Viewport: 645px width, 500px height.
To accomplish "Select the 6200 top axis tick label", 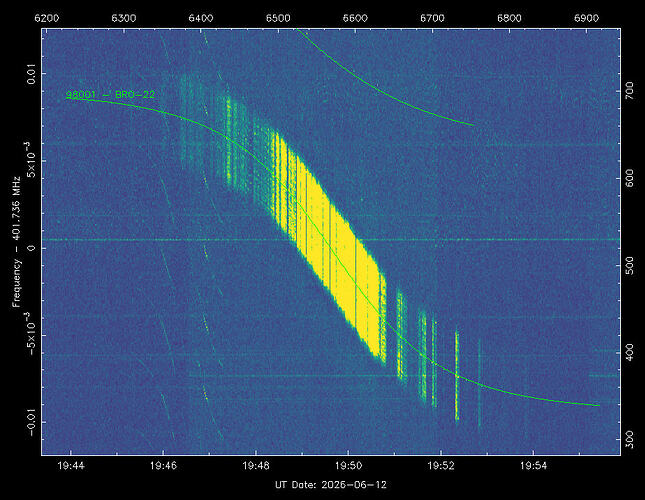I will pos(46,18).
